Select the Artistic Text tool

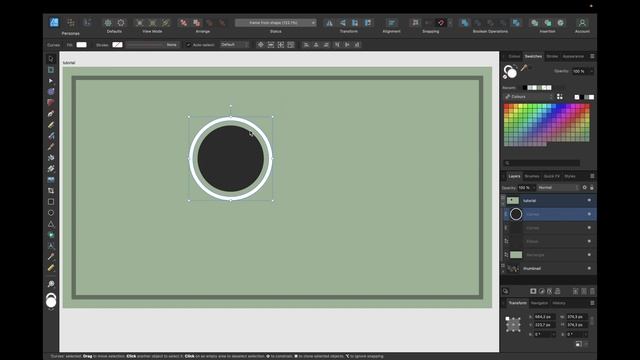click(x=51, y=246)
